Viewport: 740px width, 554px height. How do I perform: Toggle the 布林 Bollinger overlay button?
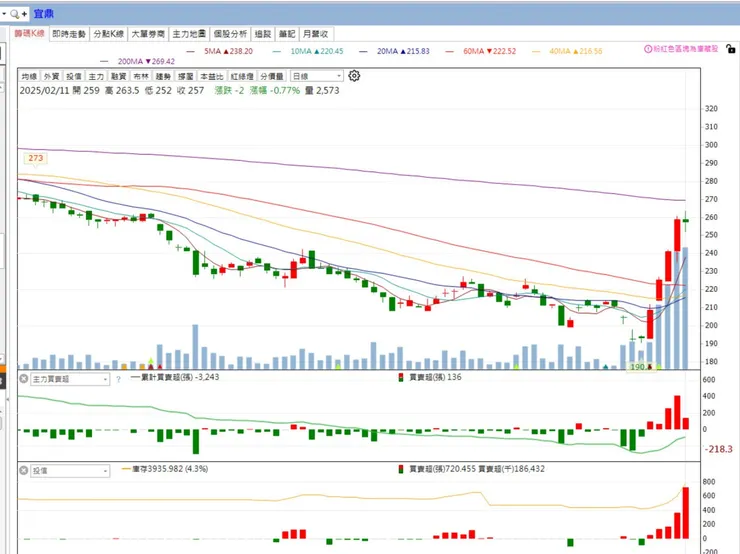(x=141, y=76)
